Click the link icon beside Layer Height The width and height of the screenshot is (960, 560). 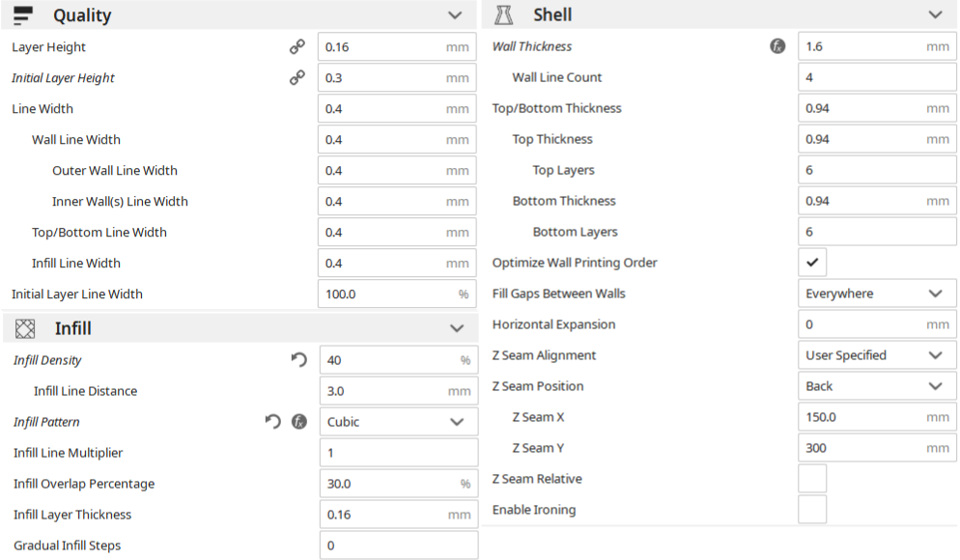[297, 46]
